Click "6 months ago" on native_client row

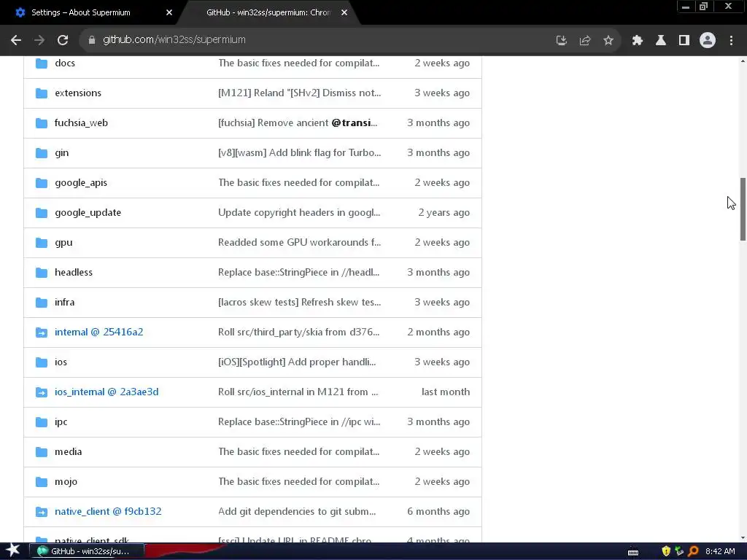[x=438, y=511]
